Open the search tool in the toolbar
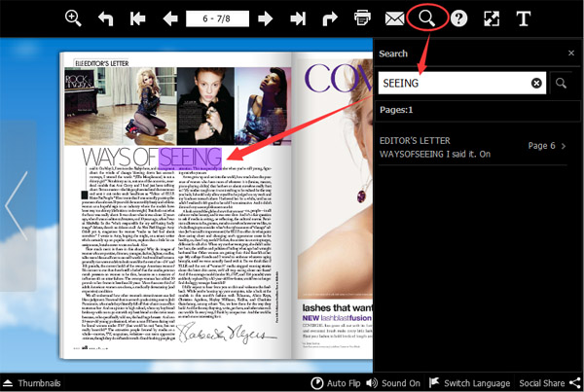The image size is (584, 392). point(425,18)
